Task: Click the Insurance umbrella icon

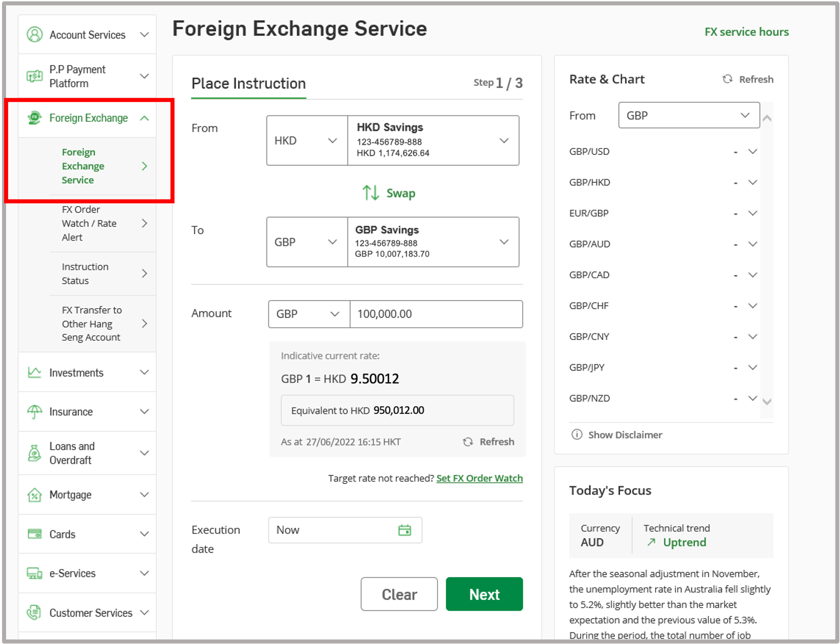Action: click(x=35, y=411)
